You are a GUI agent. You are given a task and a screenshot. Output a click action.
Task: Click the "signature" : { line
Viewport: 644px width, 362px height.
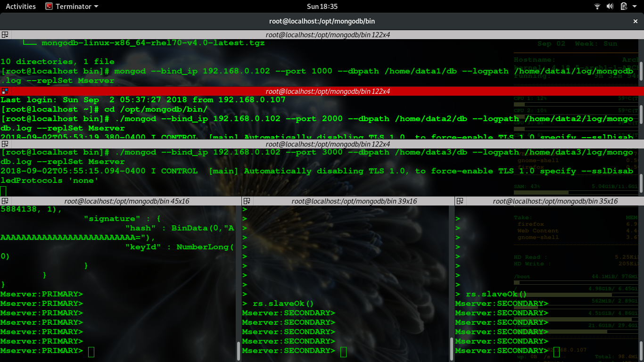pyautogui.click(x=122, y=219)
